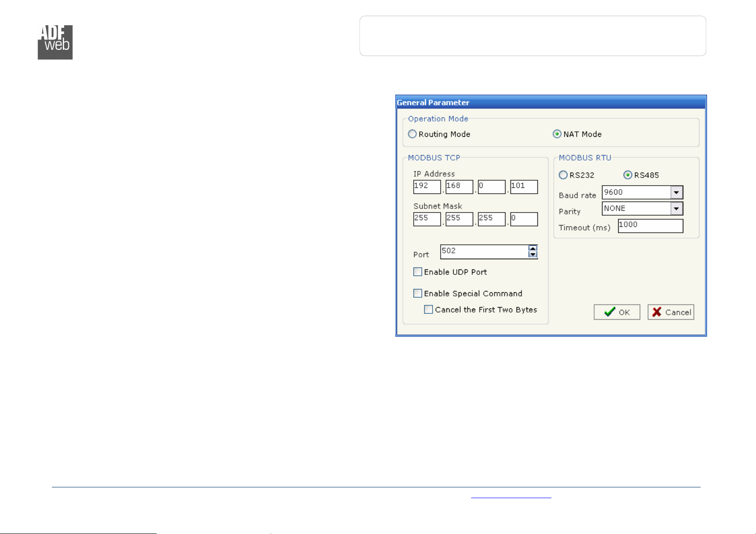This screenshot has width=756, height=534.
Task: Click the Operation Mode group label
Action: pos(438,119)
